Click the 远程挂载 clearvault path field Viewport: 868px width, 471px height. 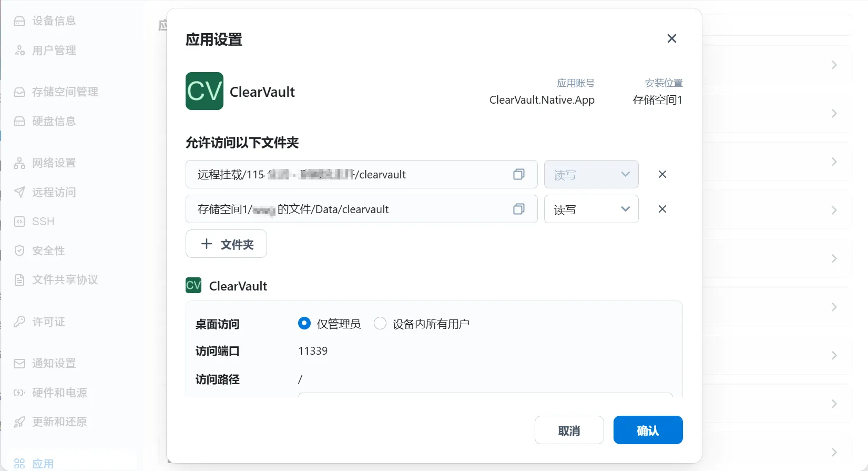pyautogui.click(x=362, y=174)
